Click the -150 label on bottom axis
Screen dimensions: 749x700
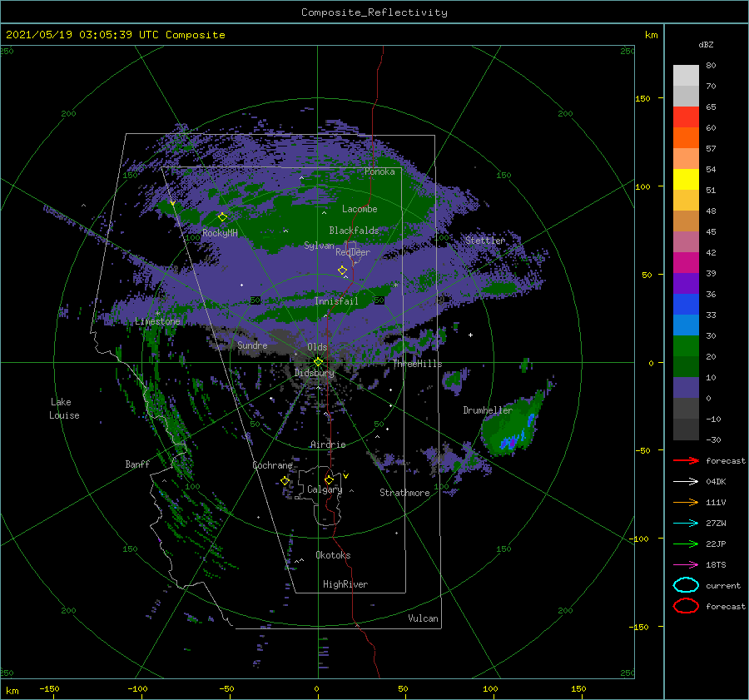49,688
